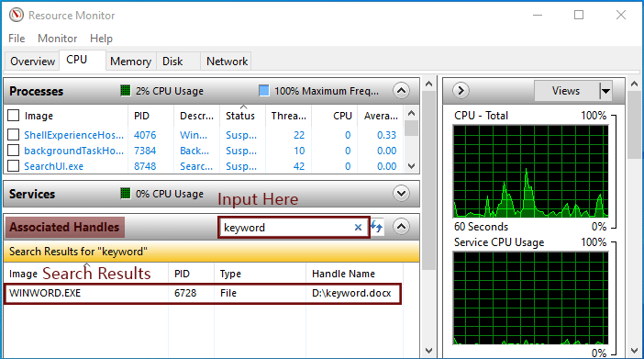Sort handle results by PID column
644x359 pixels.
[x=191, y=274]
